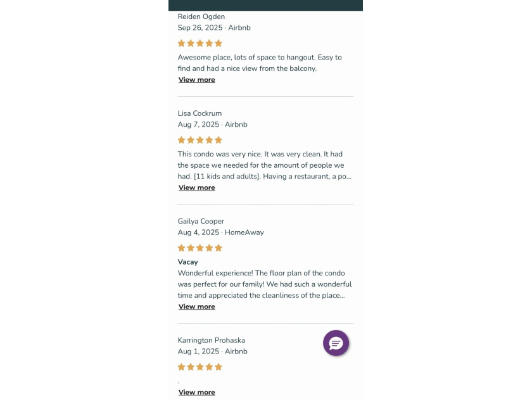Viewport: 532px width, 399px height.
Task: Select reviewer name Lisa Cockrum
Action: 199,114
